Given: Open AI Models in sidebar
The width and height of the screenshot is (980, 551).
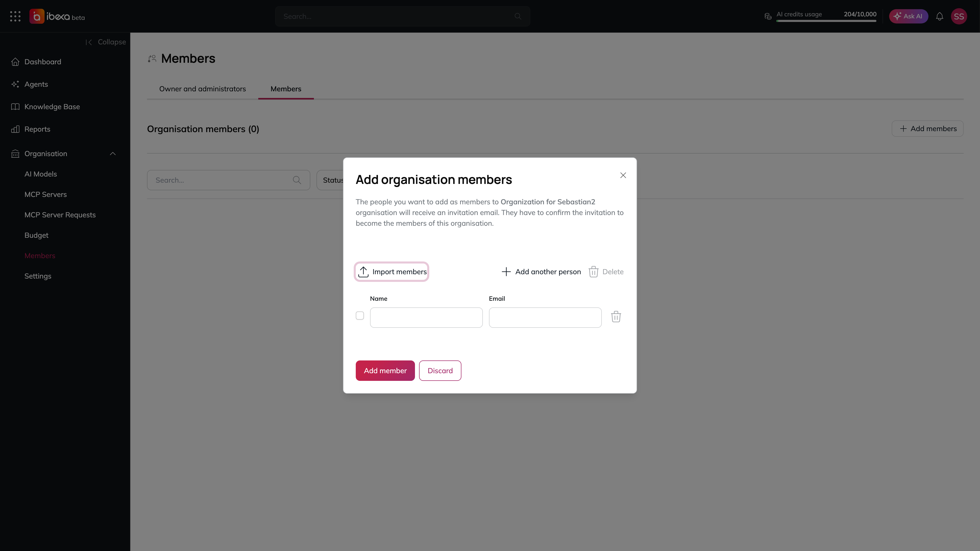Looking at the screenshot, I should [x=41, y=174].
